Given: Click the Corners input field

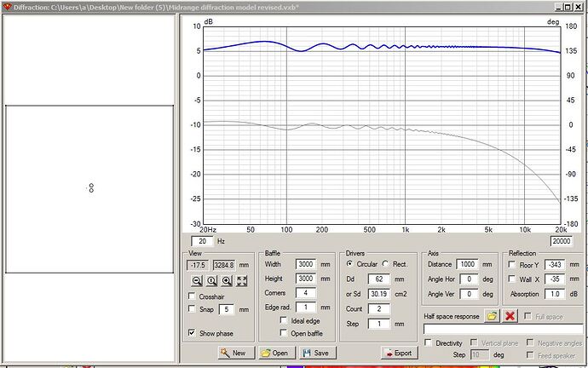Looking at the screenshot, I should (306, 293).
